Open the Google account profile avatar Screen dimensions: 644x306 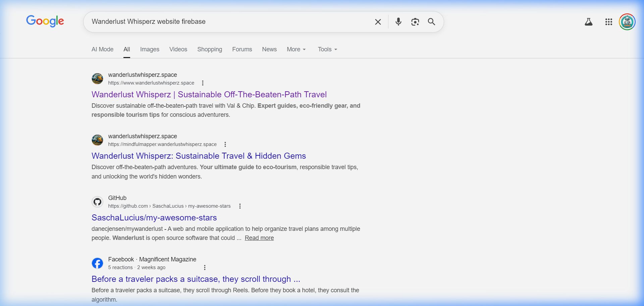click(627, 22)
